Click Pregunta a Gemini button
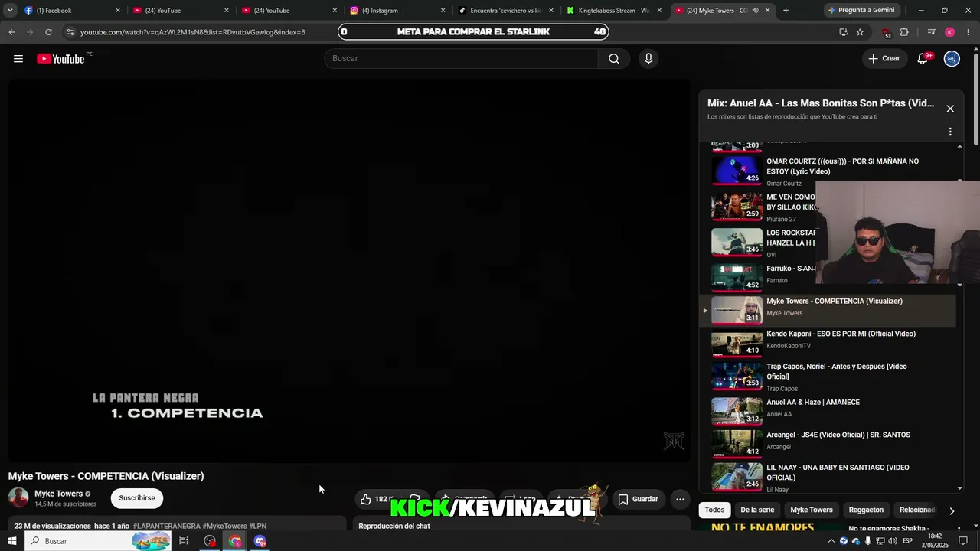 coord(861,11)
